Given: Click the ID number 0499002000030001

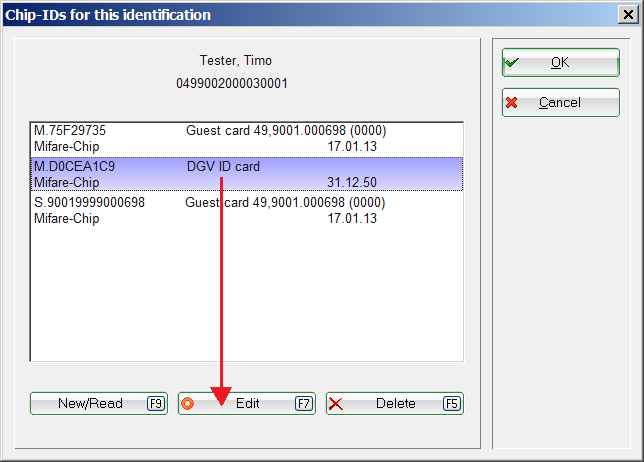Looking at the screenshot, I should click(x=232, y=83).
